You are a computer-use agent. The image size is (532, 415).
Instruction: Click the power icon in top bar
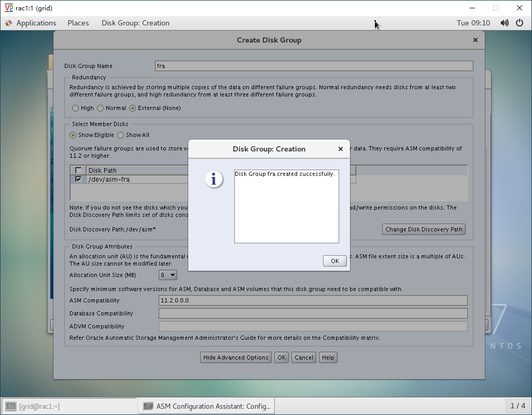(520, 23)
